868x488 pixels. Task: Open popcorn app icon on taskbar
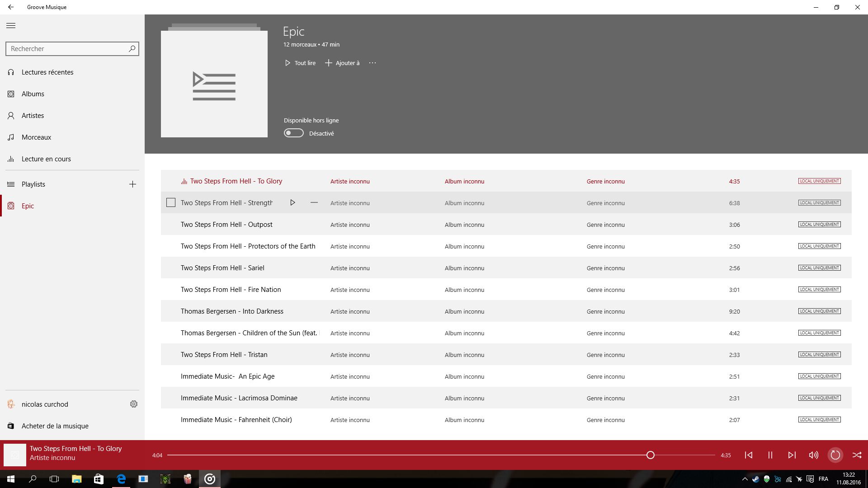(188, 479)
